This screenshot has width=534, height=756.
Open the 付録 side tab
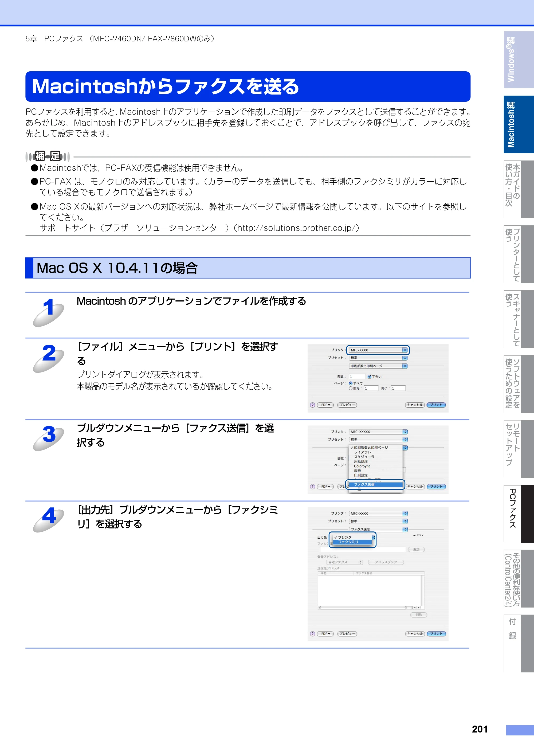[519, 643]
